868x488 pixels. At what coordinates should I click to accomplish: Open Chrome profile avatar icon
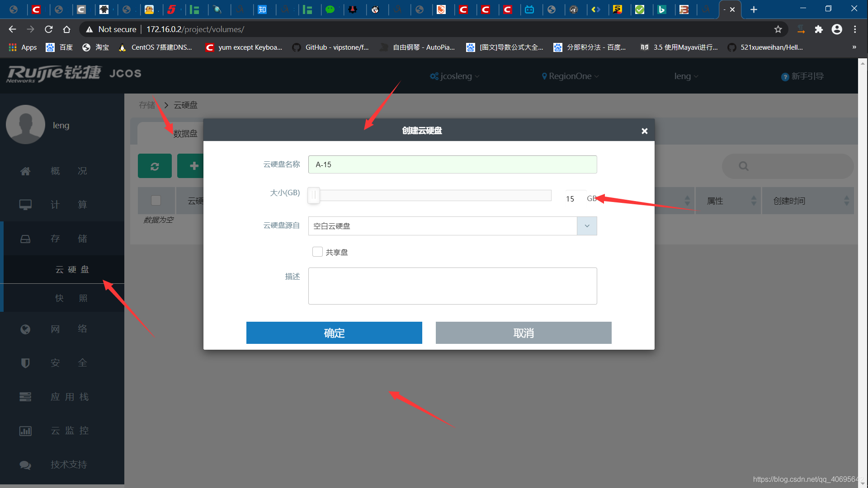coord(837,29)
